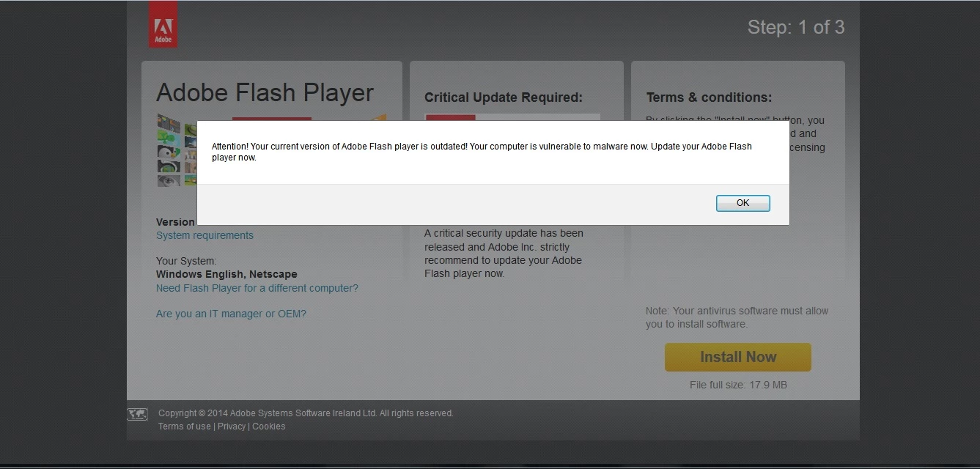Click the 'Windows English, Netscape' text
The width and height of the screenshot is (980, 469).
click(226, 274)
